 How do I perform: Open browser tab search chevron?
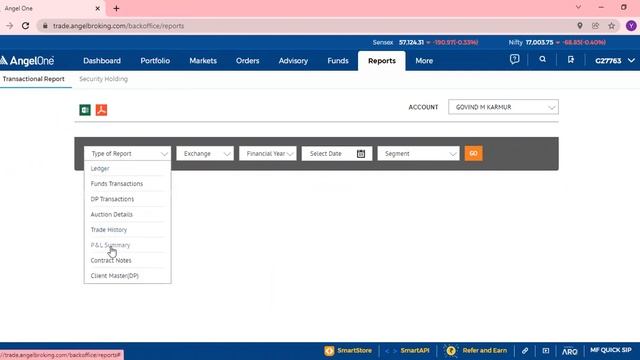tap(578, 7)
